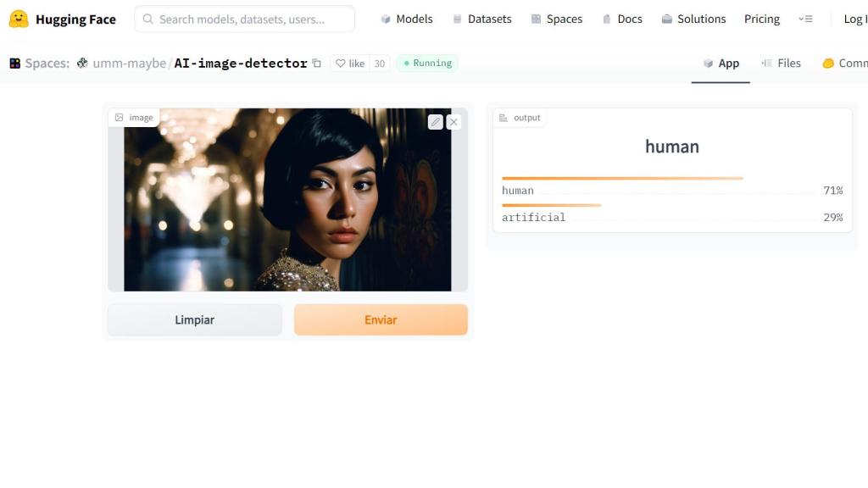Open the Hugging Face home link text

tap(75, 19)
